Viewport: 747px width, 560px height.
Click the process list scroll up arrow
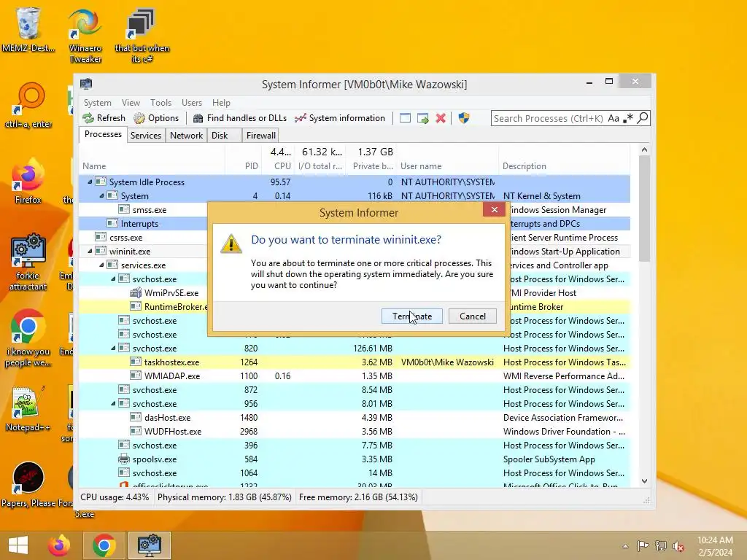(645, 150)
